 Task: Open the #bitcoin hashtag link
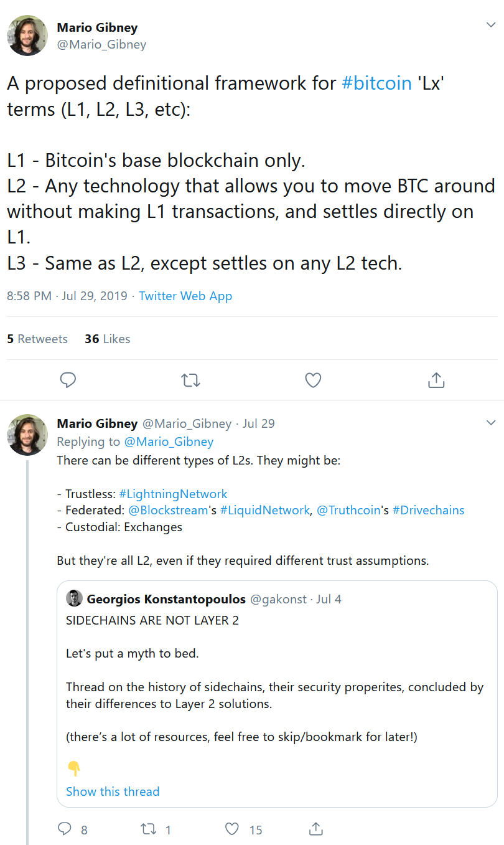pos(377,83)
